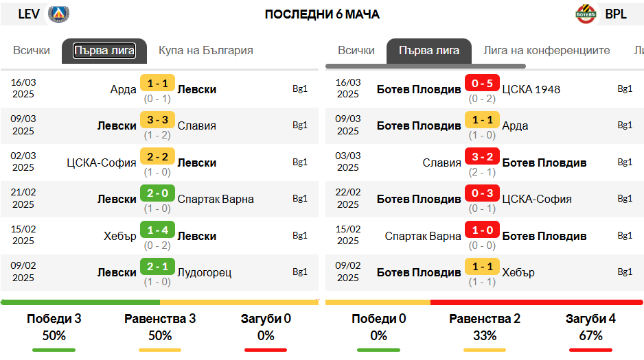Select the left Първа лига tab
Screen dimensions: 644x360
click(x=104, y=51)
